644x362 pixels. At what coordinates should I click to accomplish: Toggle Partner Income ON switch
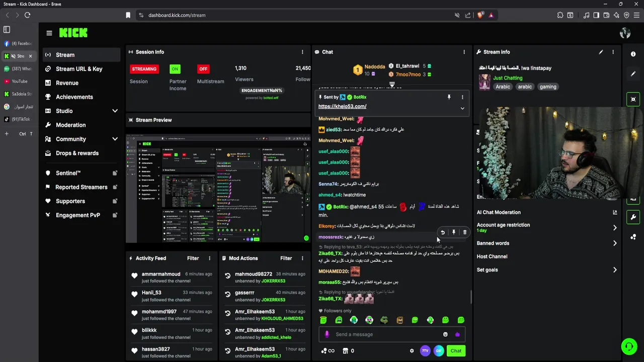point(175,69)
